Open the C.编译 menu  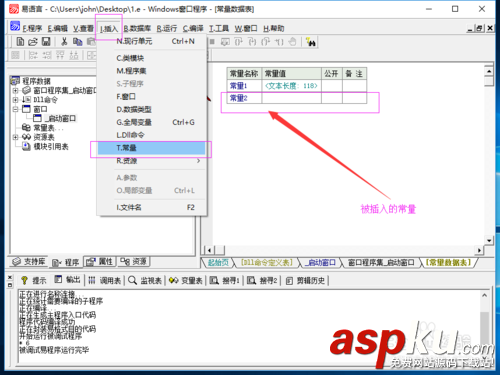tap(193, 29)
